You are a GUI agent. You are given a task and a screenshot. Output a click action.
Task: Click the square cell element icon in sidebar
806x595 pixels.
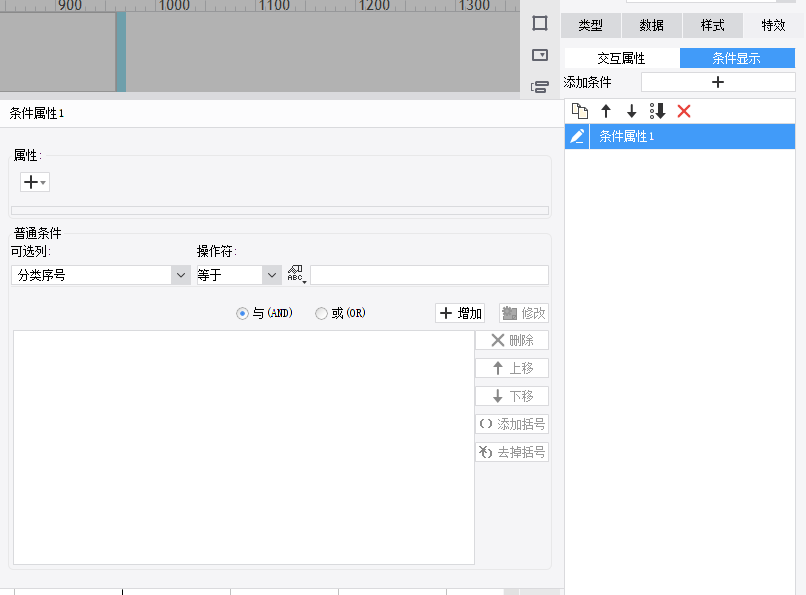click(x=540, y=23)
